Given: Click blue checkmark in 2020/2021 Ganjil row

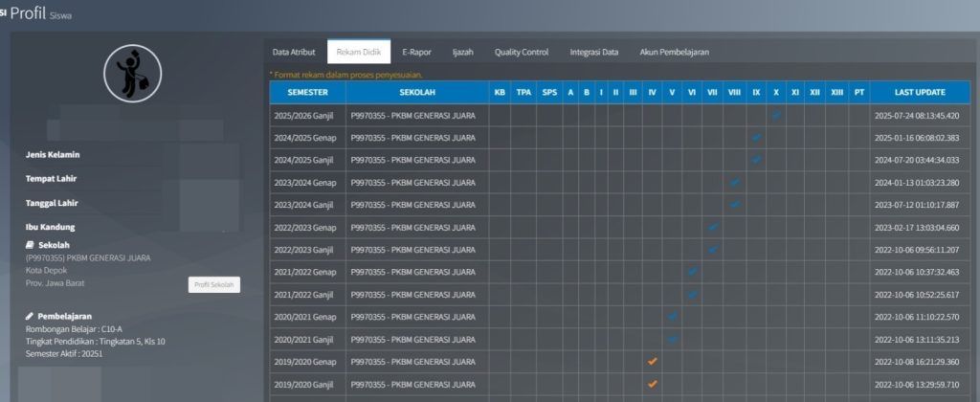Looking at the screenshot, I should pos(672,339).
